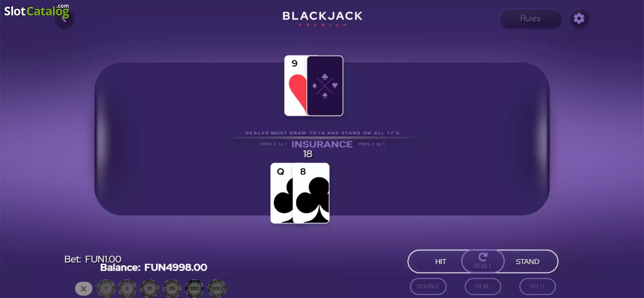The height and width of the screenshot is (298, 644).
Task: Open the Rules panel
Action: pos(530,18)
